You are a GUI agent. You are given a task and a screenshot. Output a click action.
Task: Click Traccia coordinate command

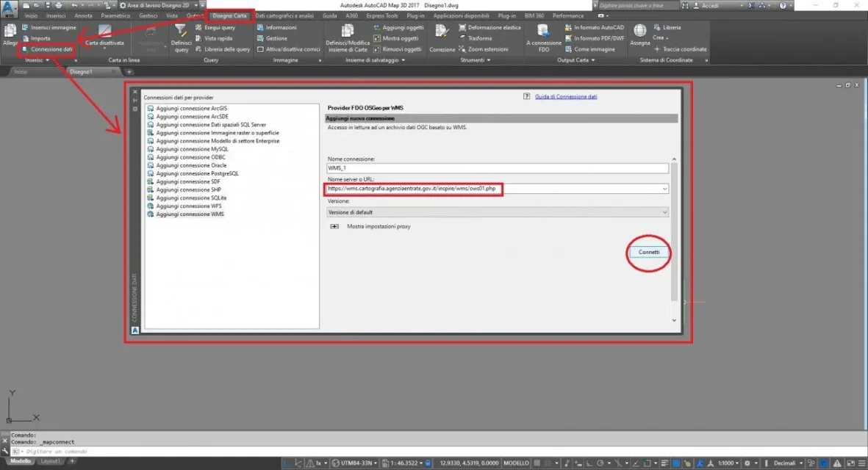[680, 49]
